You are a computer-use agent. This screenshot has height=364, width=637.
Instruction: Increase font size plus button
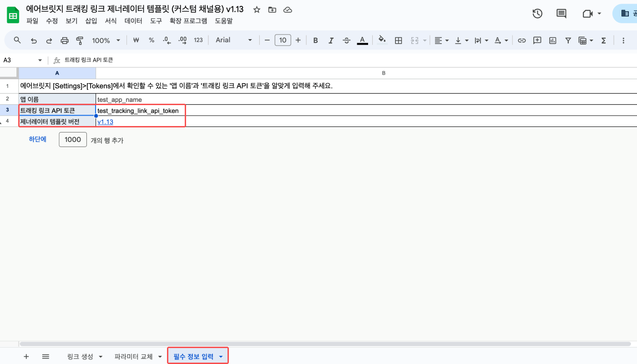click(x=298, y=40)
